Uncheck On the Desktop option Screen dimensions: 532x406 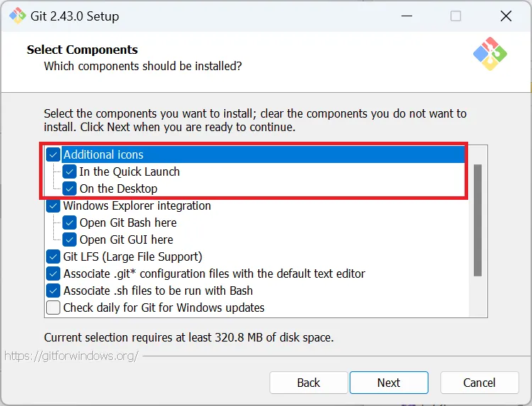click(70, 188)
